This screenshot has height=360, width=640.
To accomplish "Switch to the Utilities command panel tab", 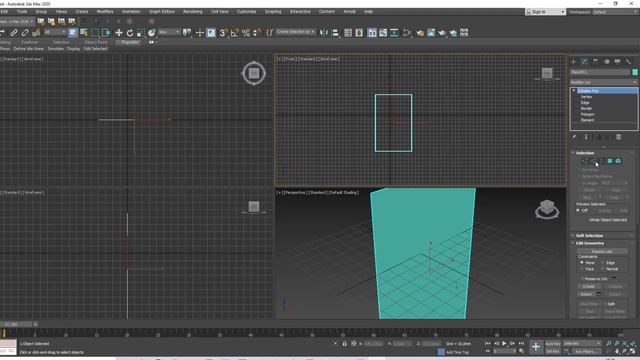I will tap(629, 61).
